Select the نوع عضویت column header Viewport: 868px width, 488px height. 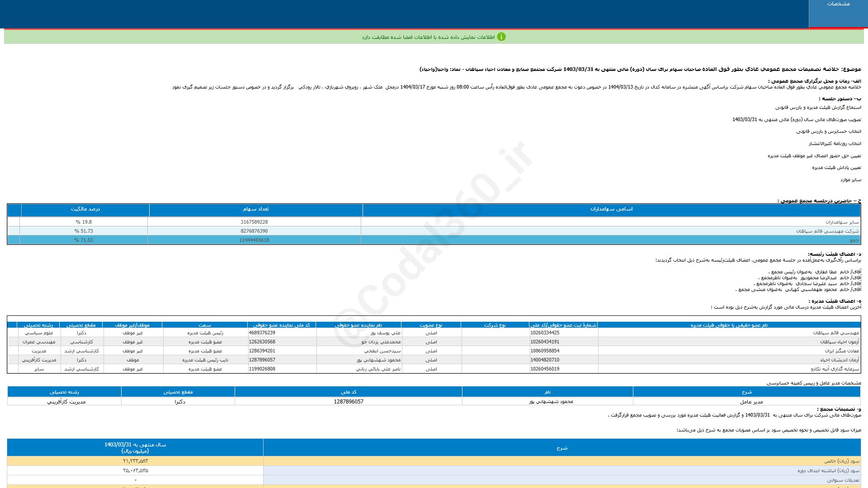(431, 325)
